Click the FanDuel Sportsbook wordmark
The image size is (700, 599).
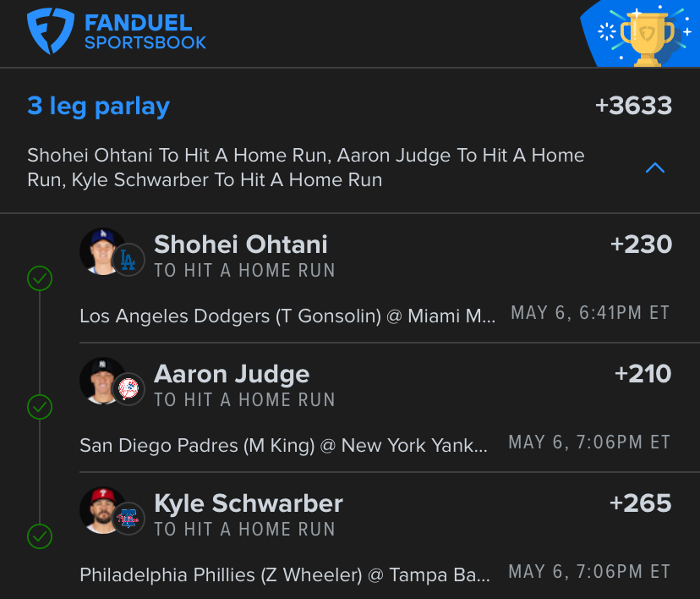(x=145, y=31)
